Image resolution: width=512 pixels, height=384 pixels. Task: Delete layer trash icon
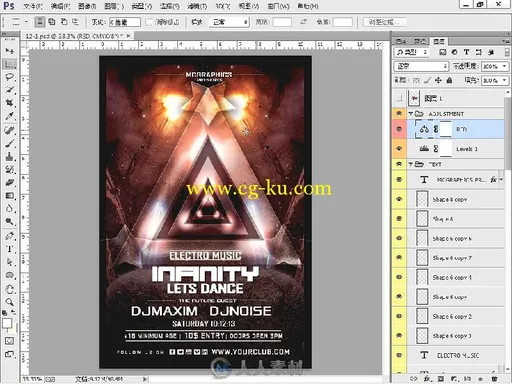coord(494,379)
